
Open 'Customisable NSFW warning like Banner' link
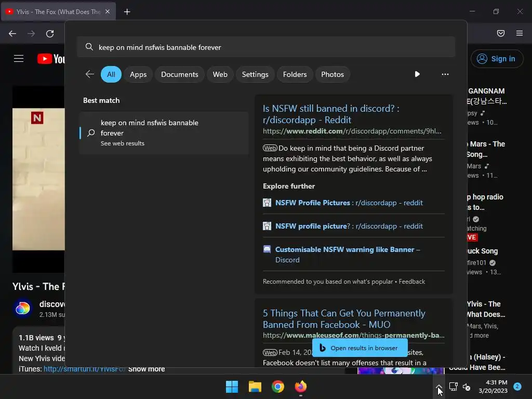click(x=348, y=255)
